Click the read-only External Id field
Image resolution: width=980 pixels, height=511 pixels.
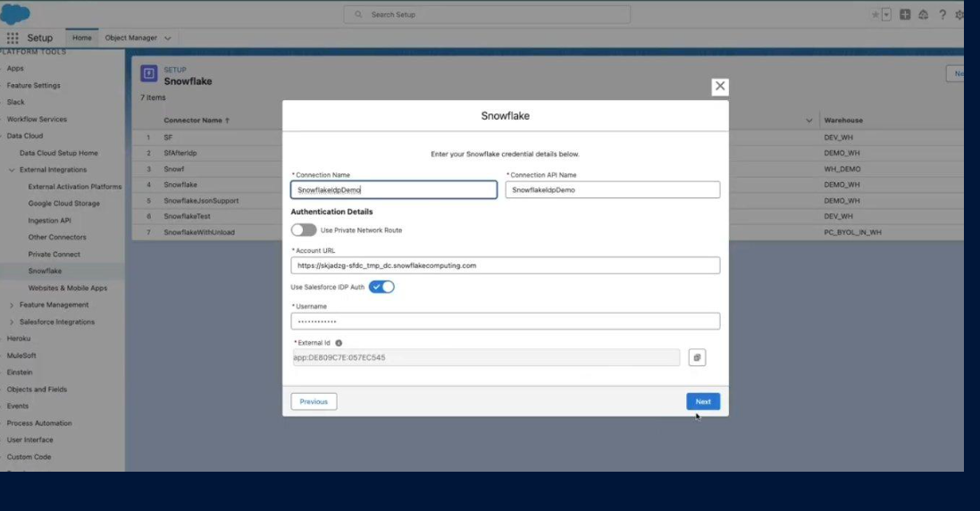[x=486, y=357]
